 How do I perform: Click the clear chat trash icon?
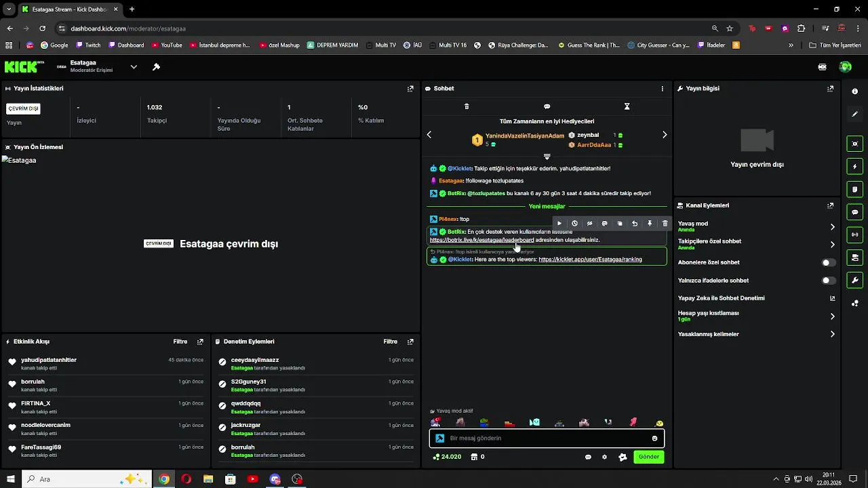[467, 106]
